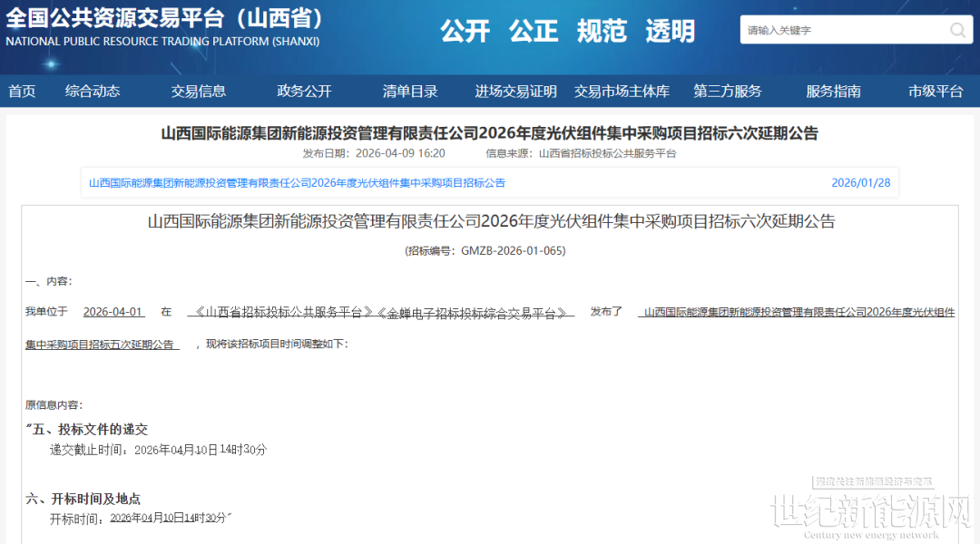
Task: Click the 2026-04-01 underlined date
Action: tap(113, 312)
